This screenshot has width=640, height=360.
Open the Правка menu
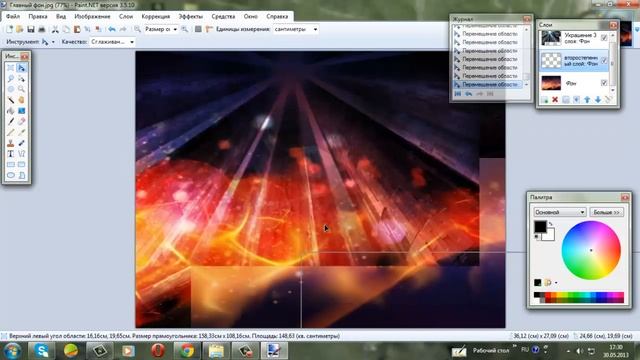coord(38,17)
